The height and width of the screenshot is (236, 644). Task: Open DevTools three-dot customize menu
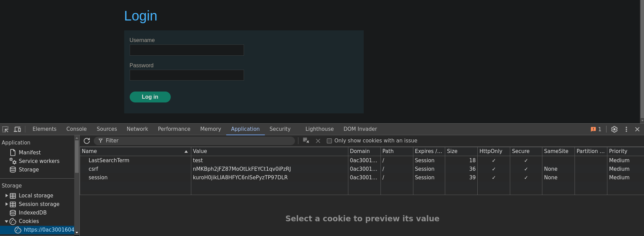pos(626,129)
